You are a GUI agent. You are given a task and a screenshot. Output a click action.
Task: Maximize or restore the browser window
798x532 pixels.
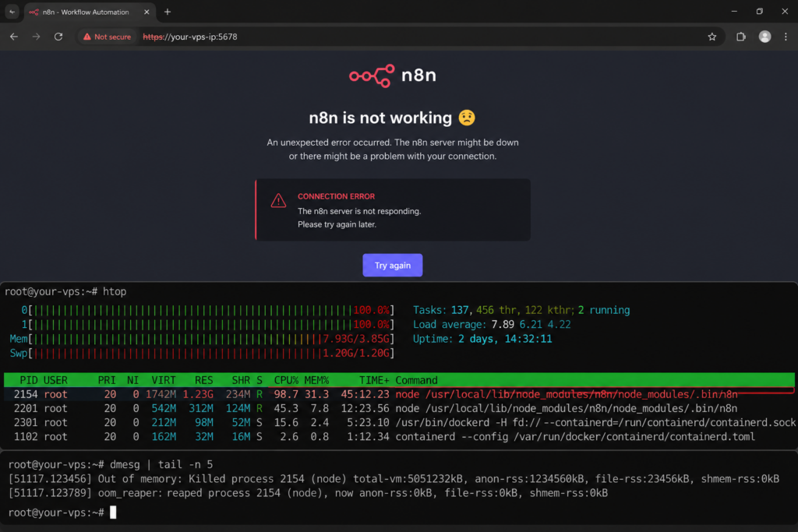point(759,11)
